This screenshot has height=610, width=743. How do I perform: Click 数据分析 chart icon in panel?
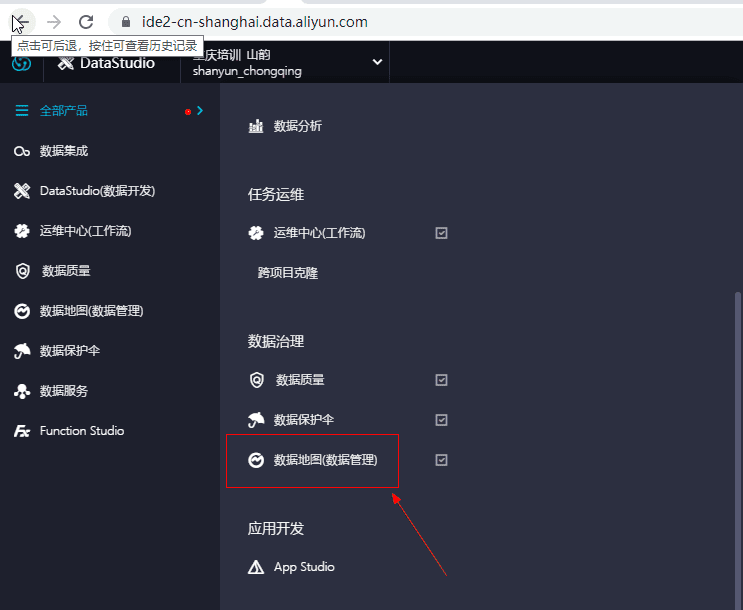point(256,127)
